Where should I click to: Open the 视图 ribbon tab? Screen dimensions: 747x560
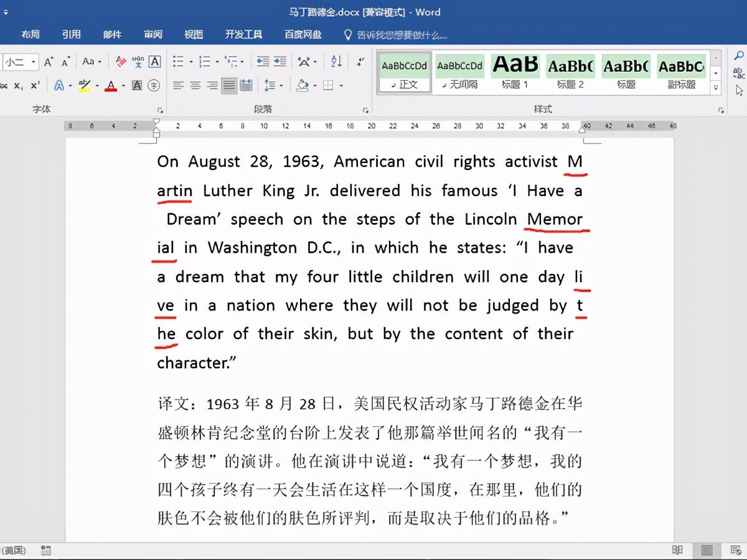194,34
